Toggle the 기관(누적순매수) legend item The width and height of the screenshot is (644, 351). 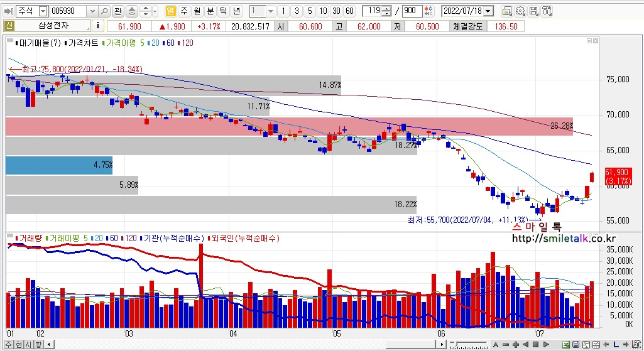pos(172,238)
